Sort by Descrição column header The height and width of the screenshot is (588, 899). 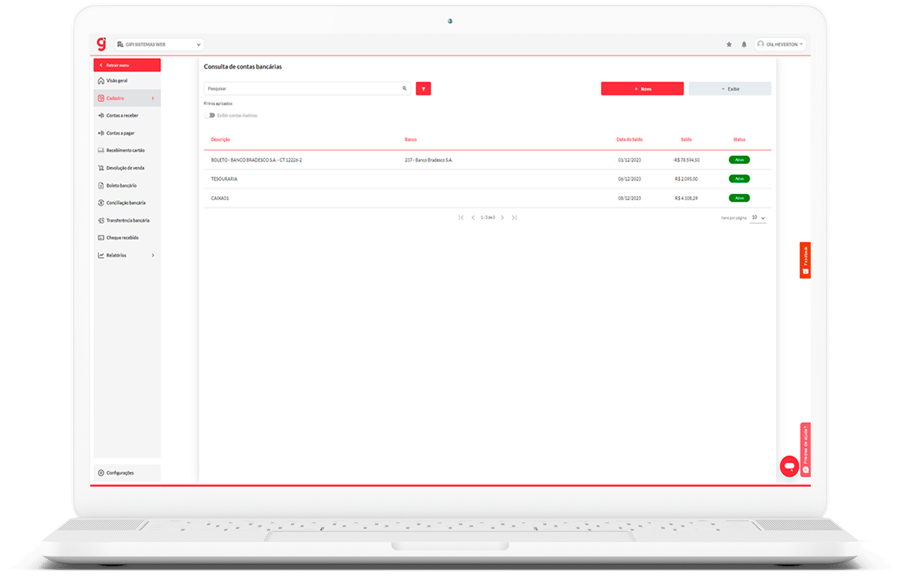(220, 139)
